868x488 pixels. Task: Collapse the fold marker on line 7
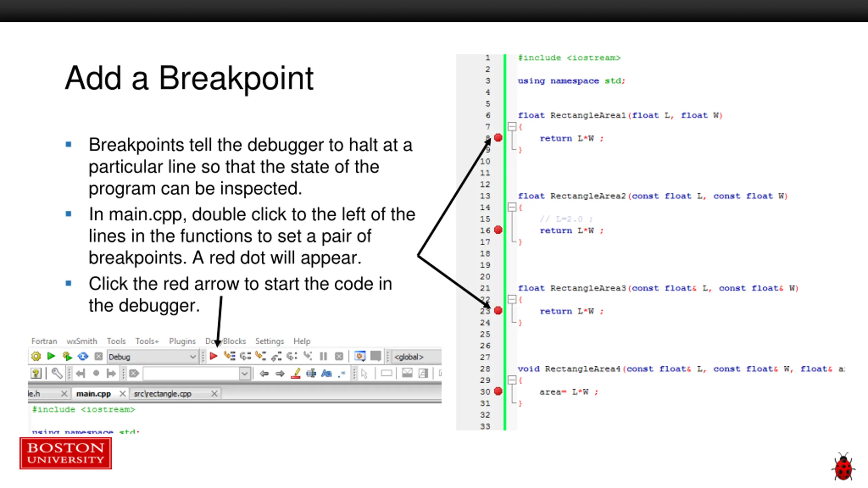tap(512, 127)
